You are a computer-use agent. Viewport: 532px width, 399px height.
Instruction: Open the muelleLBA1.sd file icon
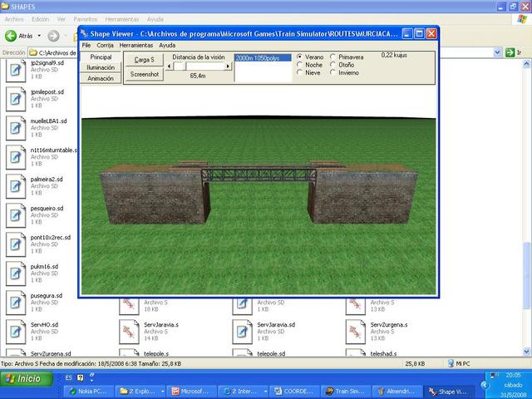click(x=16, y=127)
